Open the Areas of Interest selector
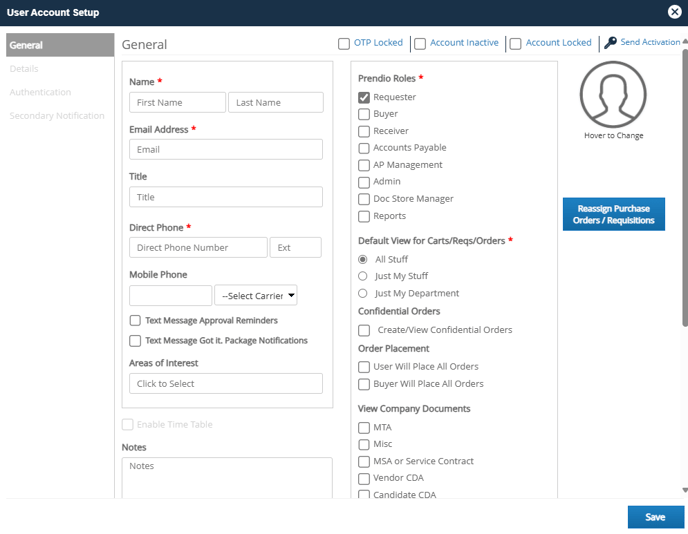Viewport: 688px width, 534px height. click(226, 383)
